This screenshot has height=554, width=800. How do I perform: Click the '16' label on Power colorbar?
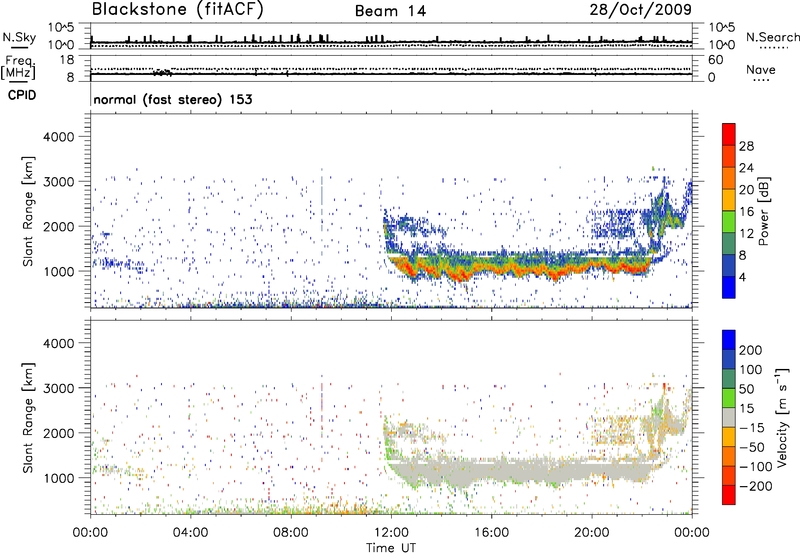pyautogui.click(x=746, y=212)
